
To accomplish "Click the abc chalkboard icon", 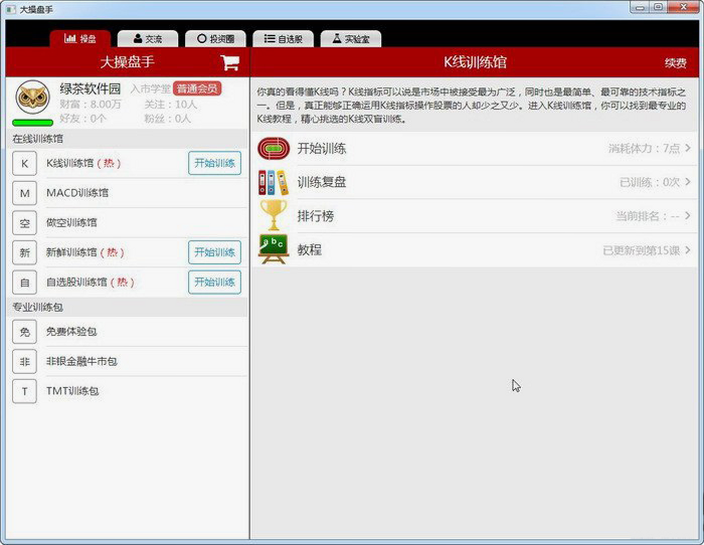I will pos(273,249).
